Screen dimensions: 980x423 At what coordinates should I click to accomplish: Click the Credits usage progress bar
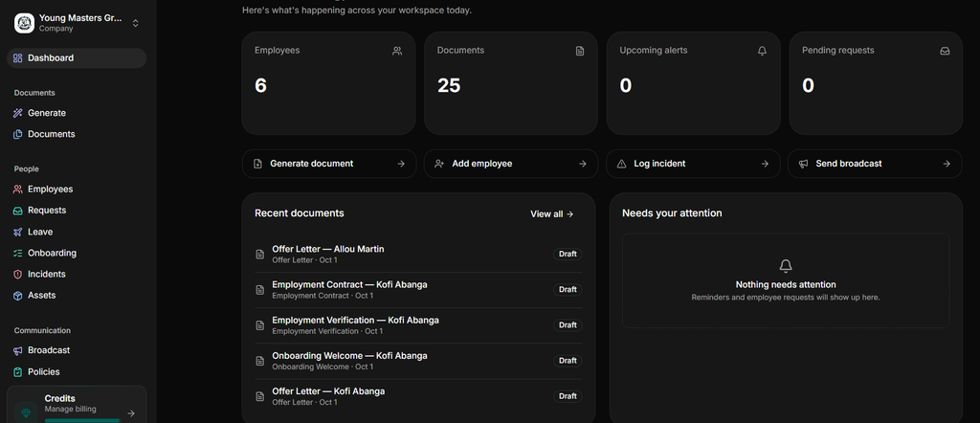point(82,421)
